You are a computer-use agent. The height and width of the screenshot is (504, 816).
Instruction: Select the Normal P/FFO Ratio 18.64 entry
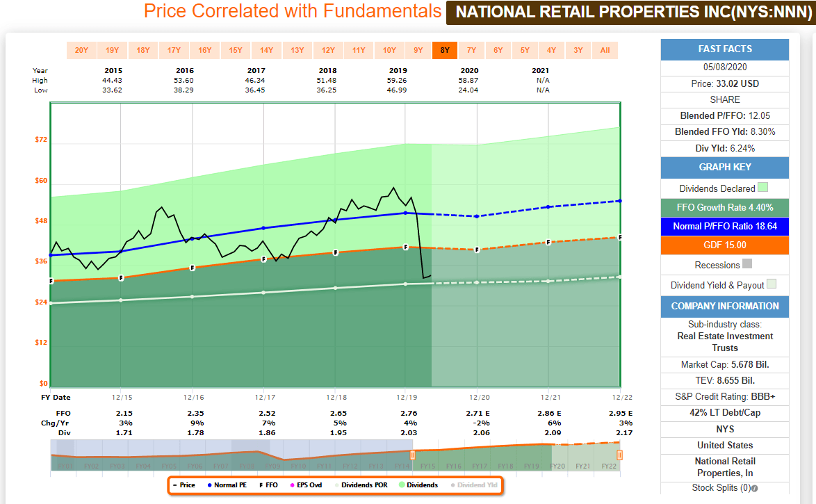724,225
